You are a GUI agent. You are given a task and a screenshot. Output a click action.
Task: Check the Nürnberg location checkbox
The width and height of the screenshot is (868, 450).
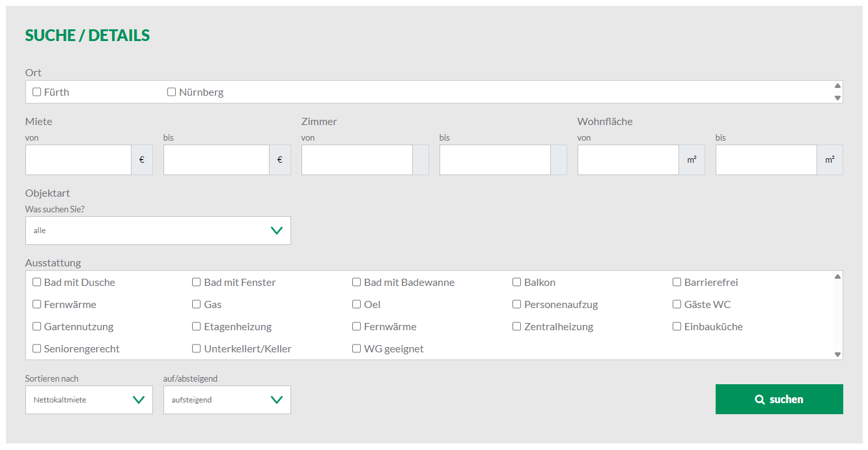[172, 92]
